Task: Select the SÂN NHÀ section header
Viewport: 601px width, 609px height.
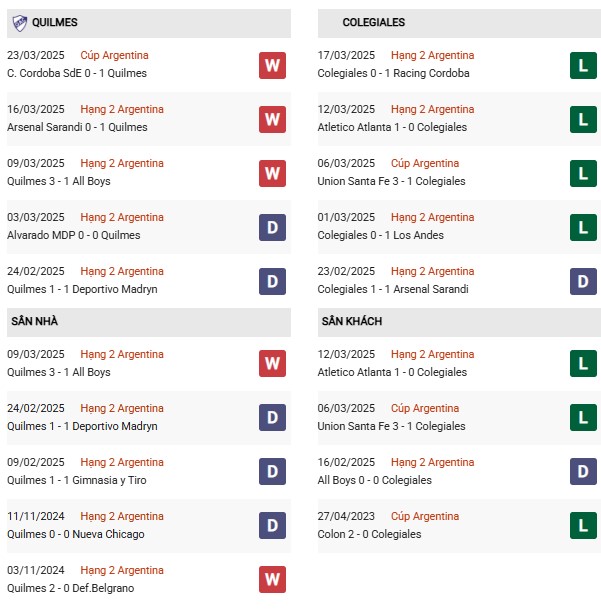Action: click(x=149, y=322)
